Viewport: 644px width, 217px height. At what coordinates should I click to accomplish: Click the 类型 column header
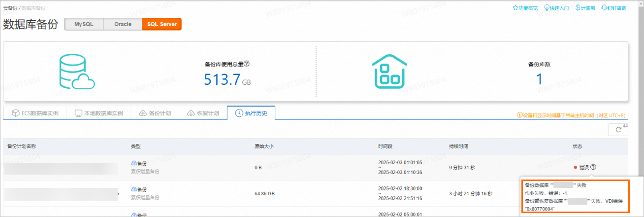click(x=136, y=146)
